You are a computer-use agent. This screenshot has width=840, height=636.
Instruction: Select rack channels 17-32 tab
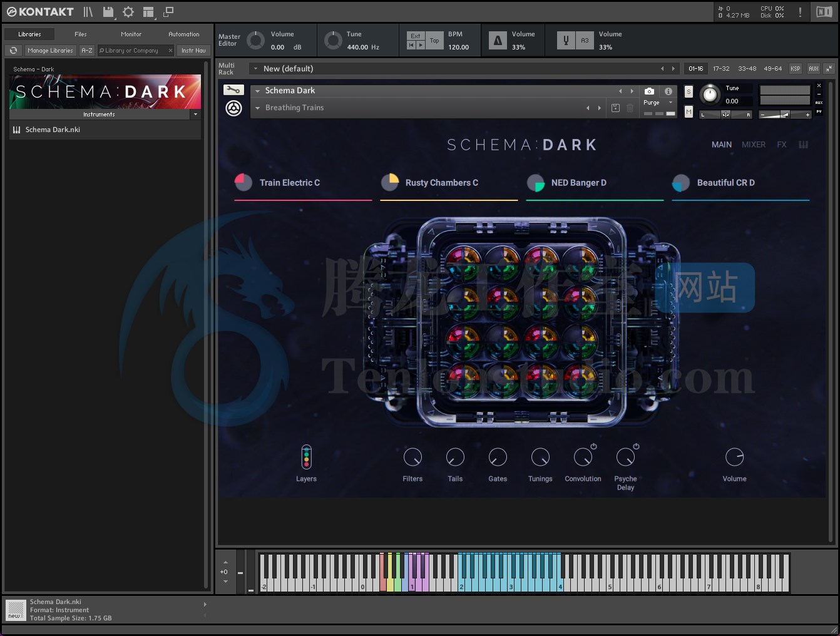pyautogui.click(x=721, y=69)
